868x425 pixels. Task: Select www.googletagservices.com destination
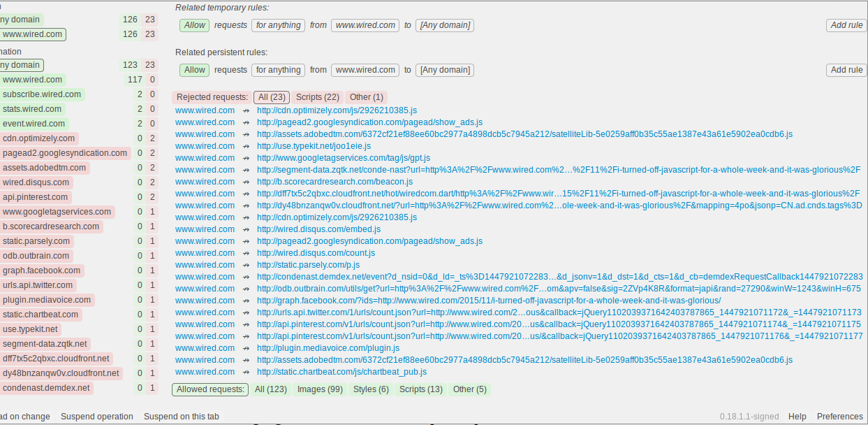pos(57,212)
